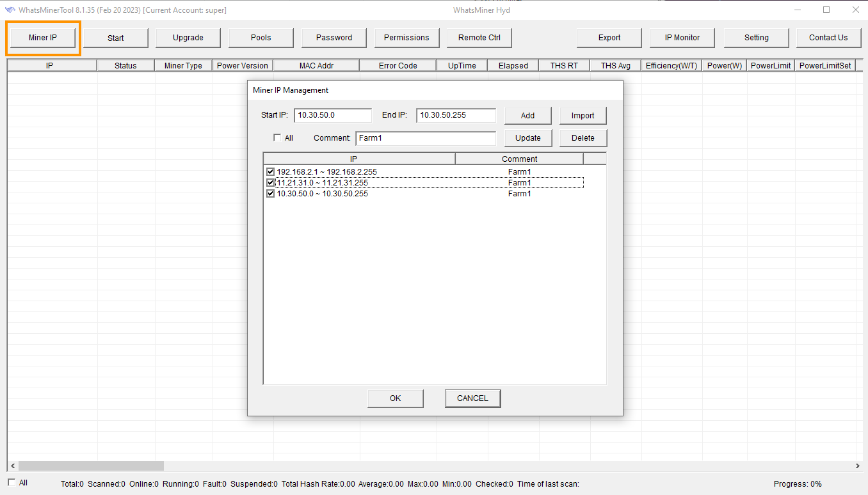The height and width of the screenshot is (495, 868).
Task: Click the PowerLimit column header
Action: coord(771,65)
